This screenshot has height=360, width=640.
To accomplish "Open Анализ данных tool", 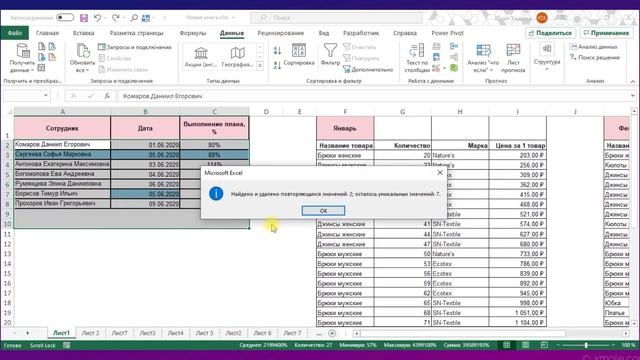I will click(x=594, y=47).
